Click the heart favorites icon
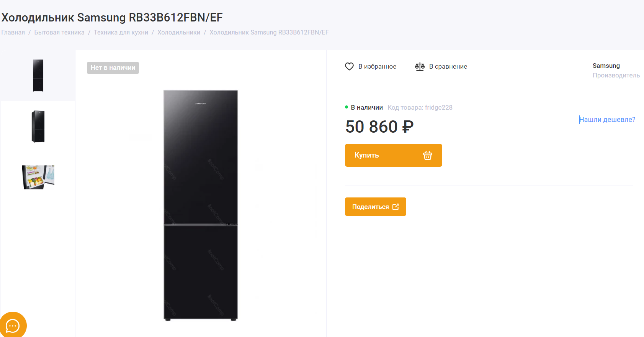 pyautogui.click(x=349, y=66)
